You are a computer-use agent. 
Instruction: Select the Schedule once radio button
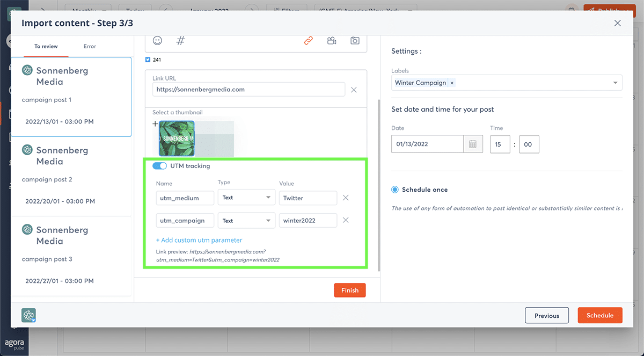point(395,190)
